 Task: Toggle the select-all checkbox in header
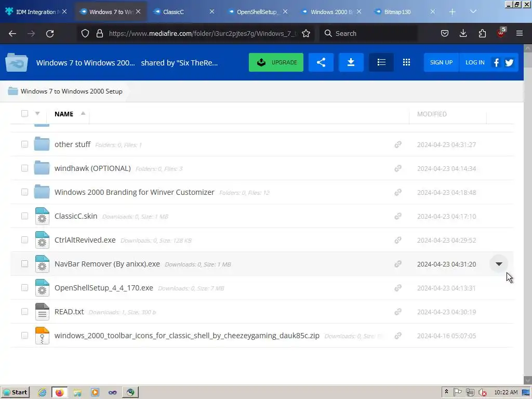24,114
